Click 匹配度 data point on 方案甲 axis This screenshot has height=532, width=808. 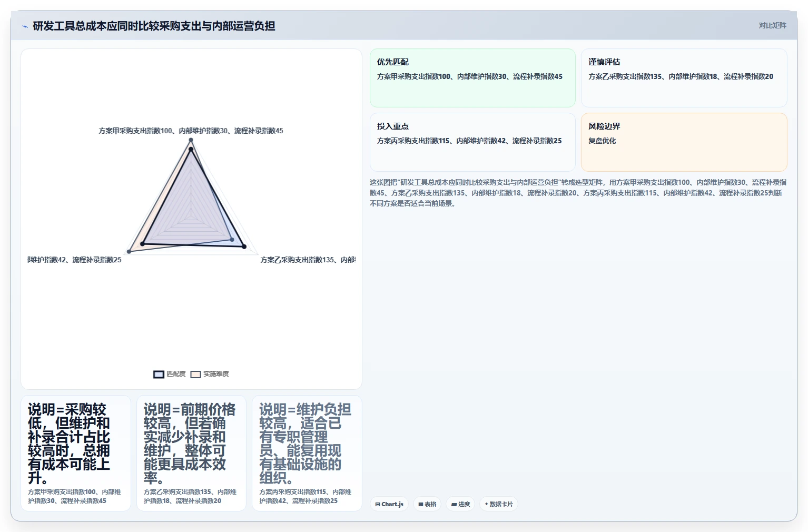coord(191,150)
